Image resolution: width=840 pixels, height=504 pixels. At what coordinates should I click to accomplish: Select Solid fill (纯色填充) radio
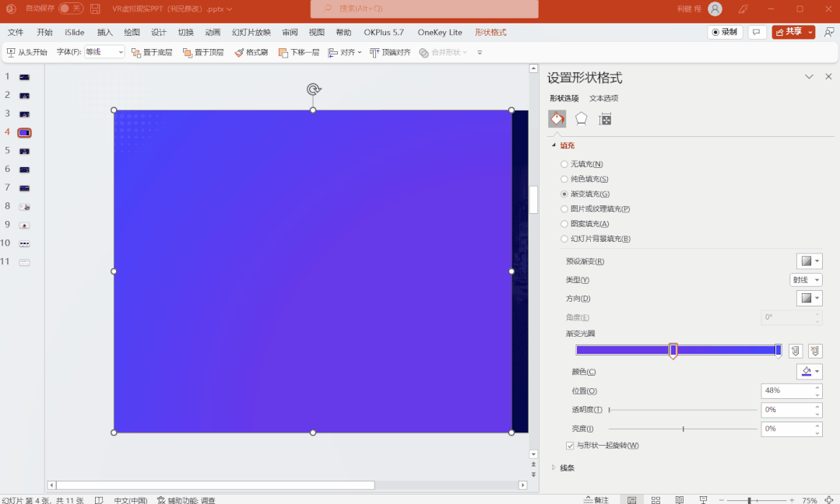pyautogui.click(x=564, y=179)
